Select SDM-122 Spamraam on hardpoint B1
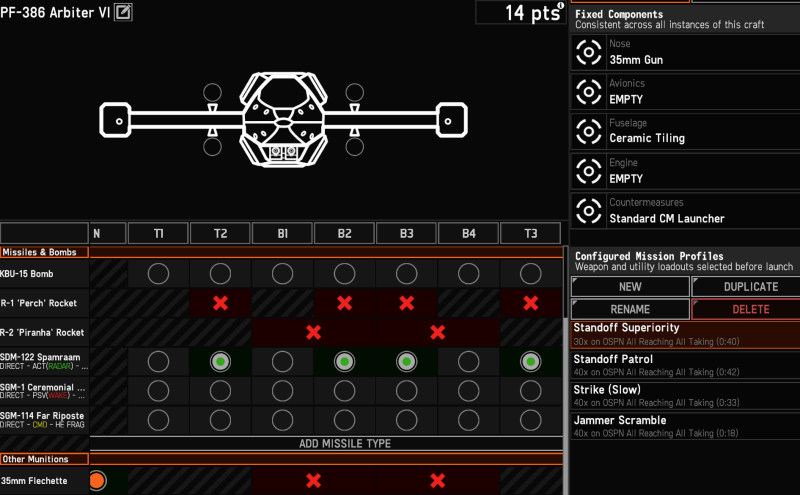The width and height of the screenshot is (800, 495). click(x=282, y=362)
